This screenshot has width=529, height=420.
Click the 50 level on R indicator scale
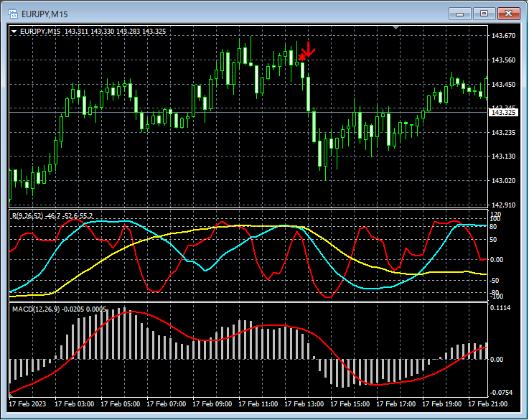pos(493,240)
